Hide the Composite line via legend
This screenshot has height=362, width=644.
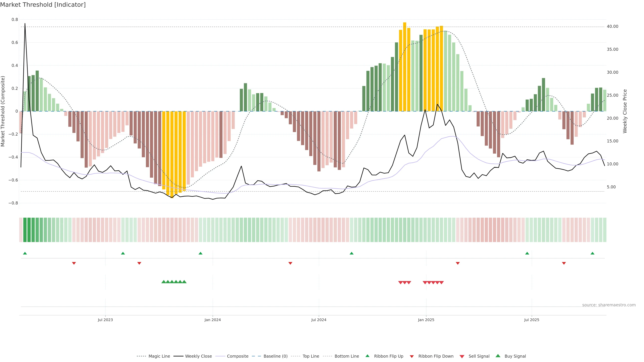click(237, 356)
